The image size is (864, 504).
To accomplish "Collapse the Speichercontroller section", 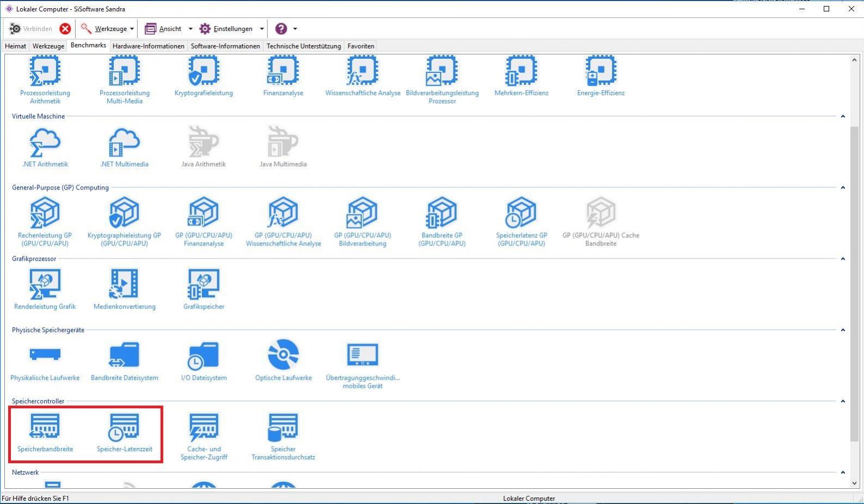I will [843, 402].
